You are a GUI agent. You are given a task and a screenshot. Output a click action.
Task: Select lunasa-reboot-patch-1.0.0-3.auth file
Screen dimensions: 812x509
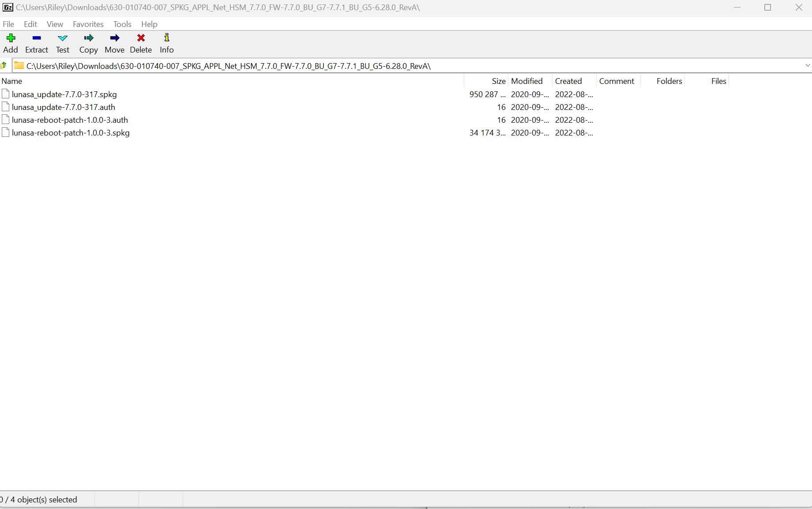click(70, 120)
